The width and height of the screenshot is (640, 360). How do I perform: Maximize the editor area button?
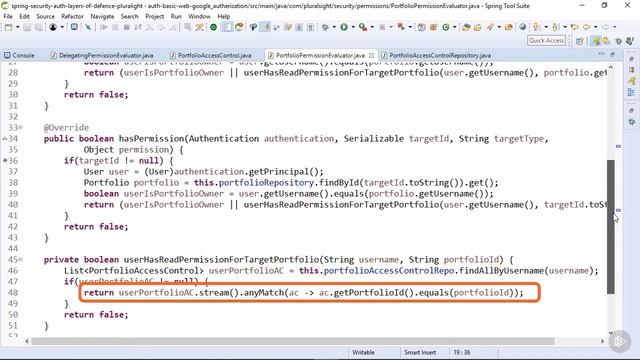pos(613,54)
